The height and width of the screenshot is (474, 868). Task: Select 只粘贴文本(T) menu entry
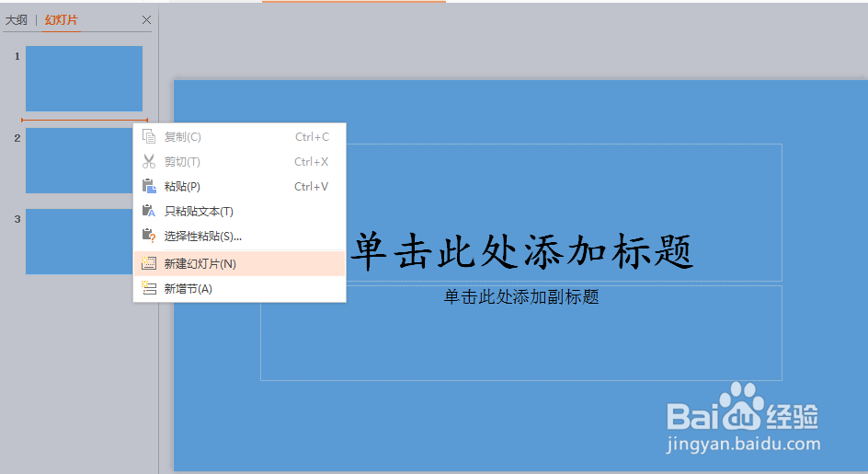tap(240, 211)
